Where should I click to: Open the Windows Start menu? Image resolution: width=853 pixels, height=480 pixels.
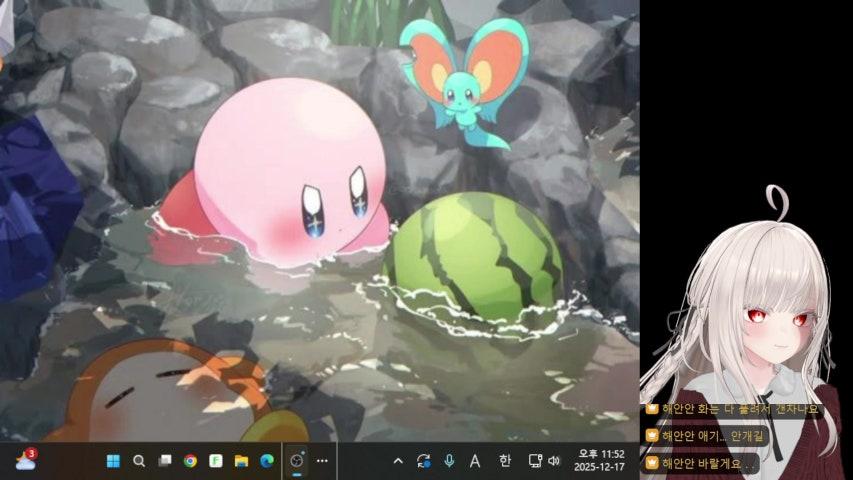[113, 461]
